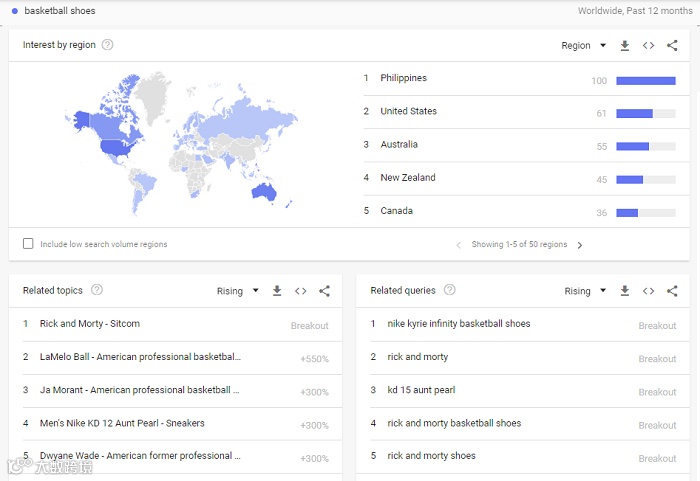Viewport: 700px width, 481px height.
Task: Enable Include low search volume regions
Action: point(28,244)
